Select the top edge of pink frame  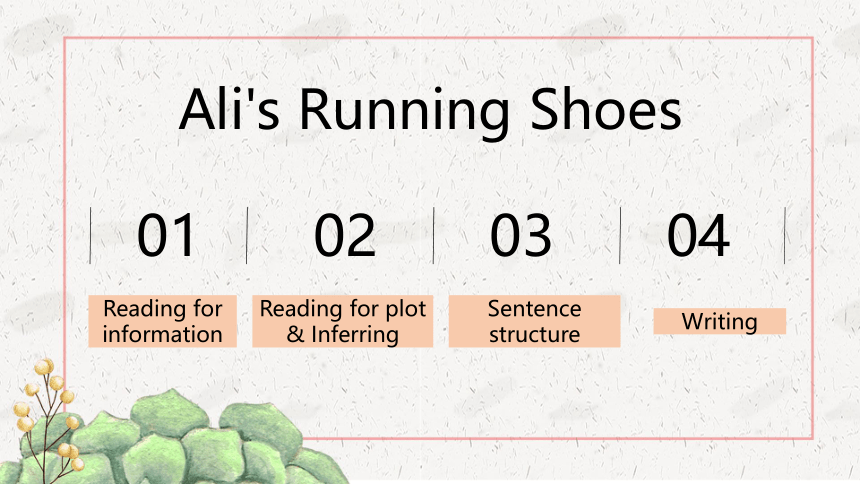click(439, 38)
